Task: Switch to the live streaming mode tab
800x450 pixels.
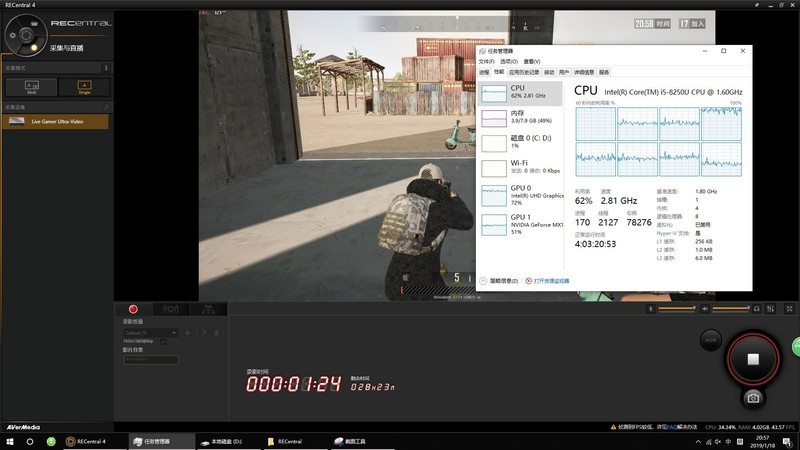Action: (169, 309)
